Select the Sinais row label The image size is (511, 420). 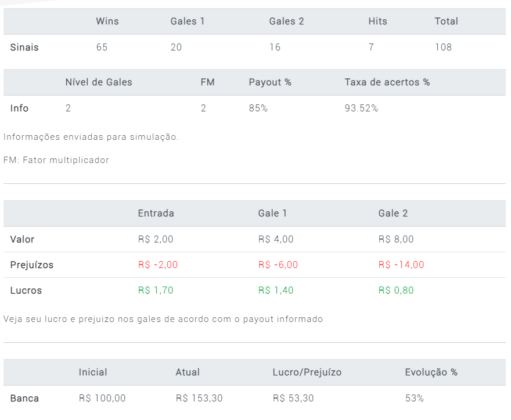coord(24,47)
